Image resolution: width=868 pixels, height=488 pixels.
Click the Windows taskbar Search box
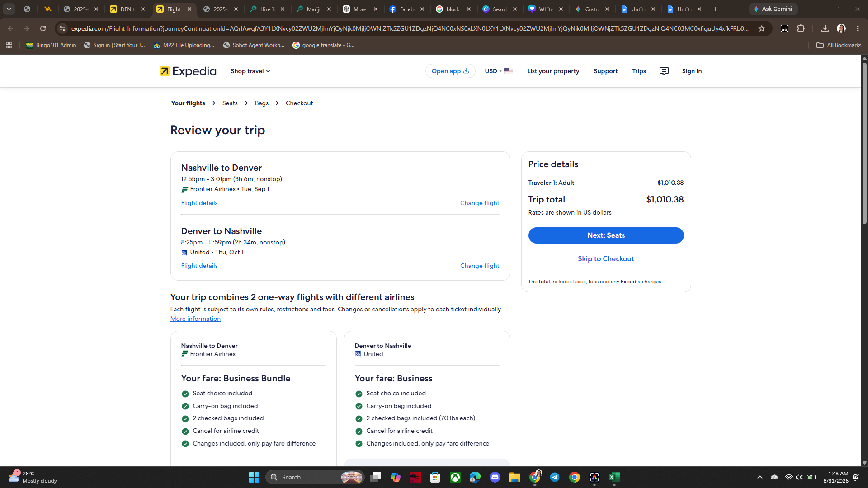coord(315,477)
